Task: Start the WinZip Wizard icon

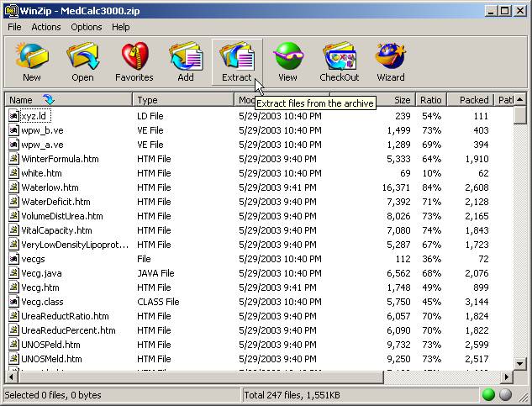Action: 390,62
